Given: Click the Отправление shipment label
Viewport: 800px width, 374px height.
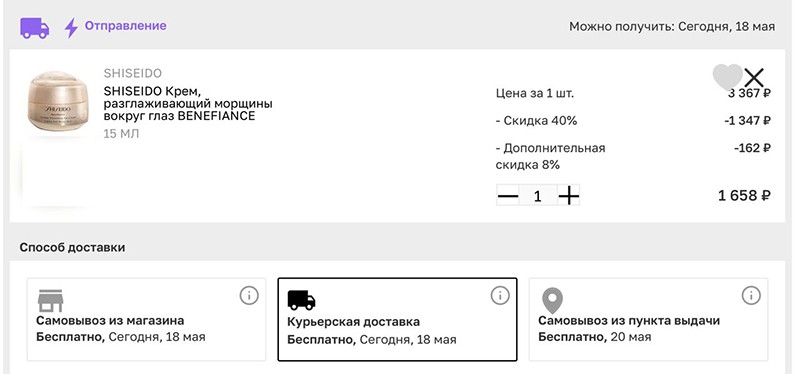Looking at the screenshot, I should coord(126,26).
